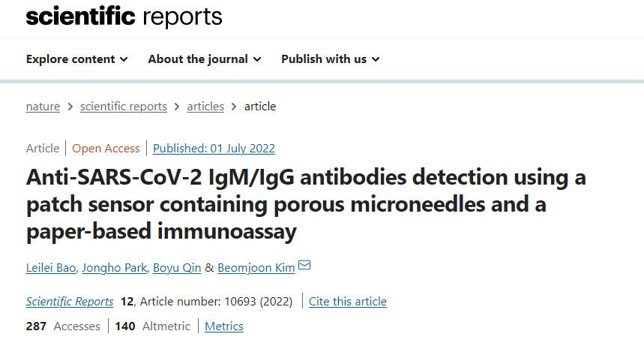644x349 pixels.
Task: Expand the Publish with us menu
Action: coord(330,59)
